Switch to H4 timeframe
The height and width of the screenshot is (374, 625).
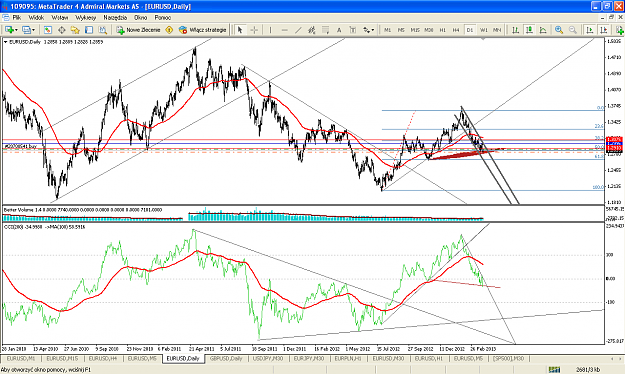(456, 30)
